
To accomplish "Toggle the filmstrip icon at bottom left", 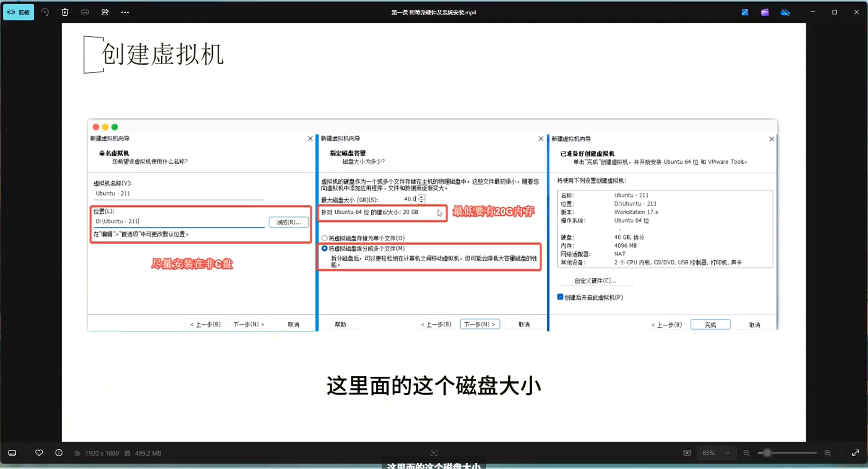I will point(12,453).
